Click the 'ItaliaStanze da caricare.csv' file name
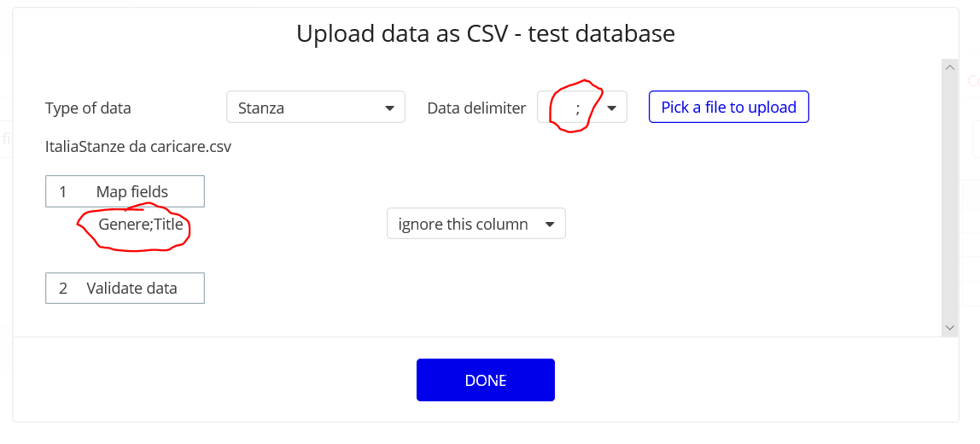The height and width of the screenshot is (444, 980). (138, 147)
